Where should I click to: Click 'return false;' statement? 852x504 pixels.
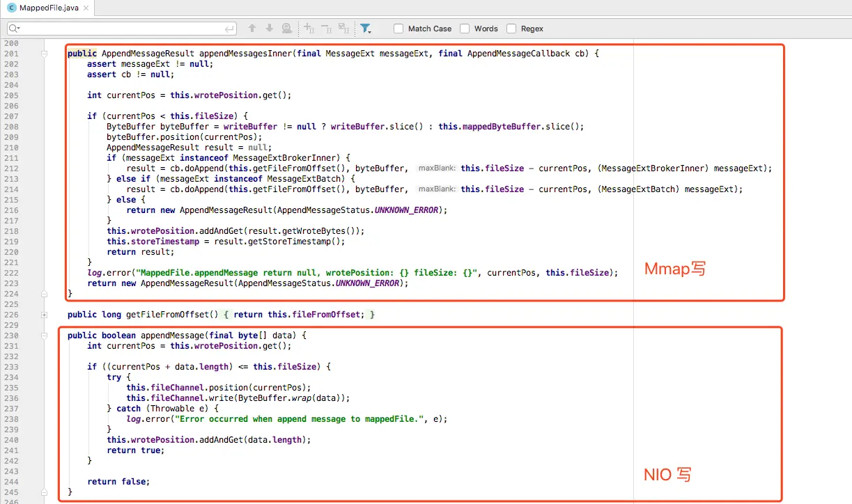118,482
